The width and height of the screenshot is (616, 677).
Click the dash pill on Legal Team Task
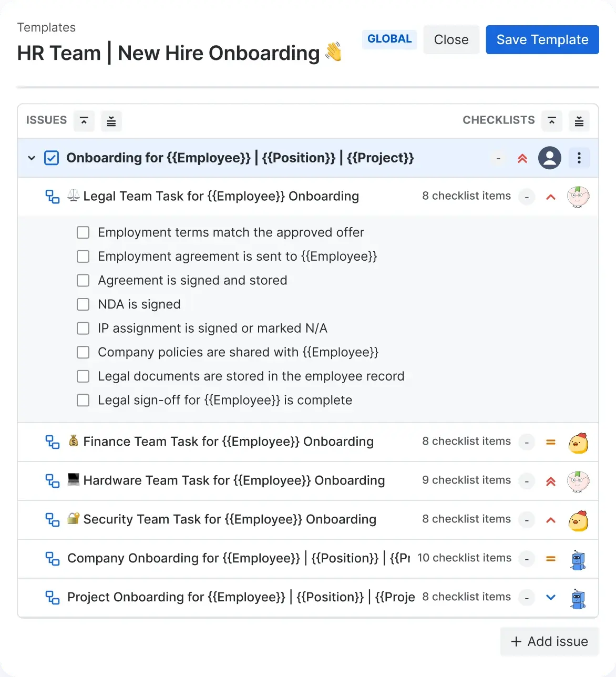click(x=527, y=198)
